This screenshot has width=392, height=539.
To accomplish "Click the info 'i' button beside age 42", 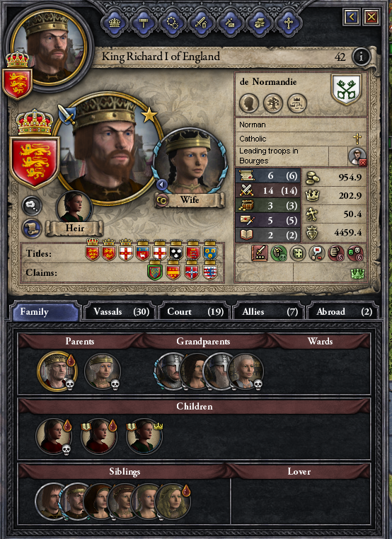I will click(x=361, y=57).
